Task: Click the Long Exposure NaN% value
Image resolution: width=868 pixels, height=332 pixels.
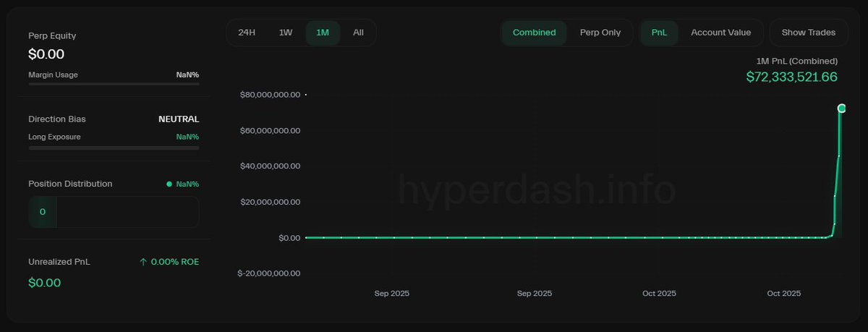Action: pyautogui.click(x=187, y=137)
